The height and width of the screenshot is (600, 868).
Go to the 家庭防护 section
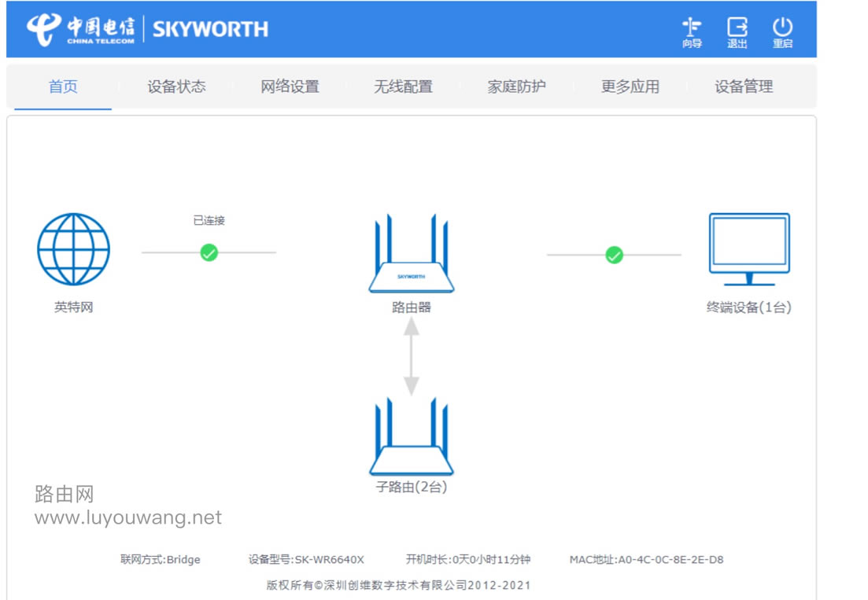tap(516, 87)
